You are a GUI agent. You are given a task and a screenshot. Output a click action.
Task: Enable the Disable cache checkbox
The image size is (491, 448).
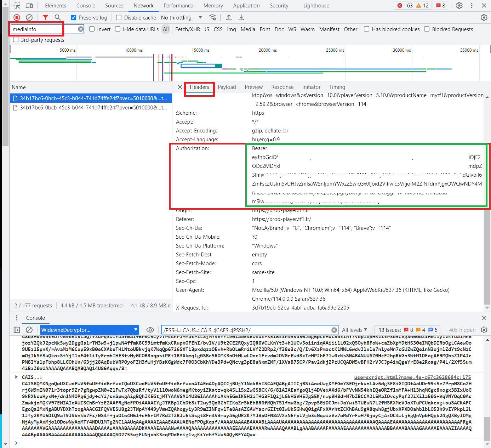(119, 18)
